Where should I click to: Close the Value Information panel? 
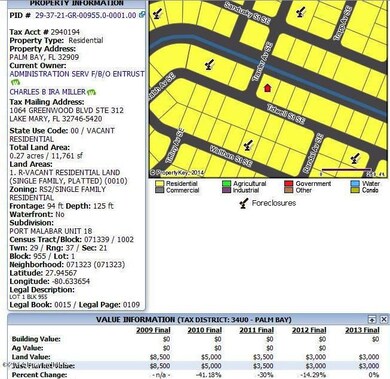tap(384, 319)
